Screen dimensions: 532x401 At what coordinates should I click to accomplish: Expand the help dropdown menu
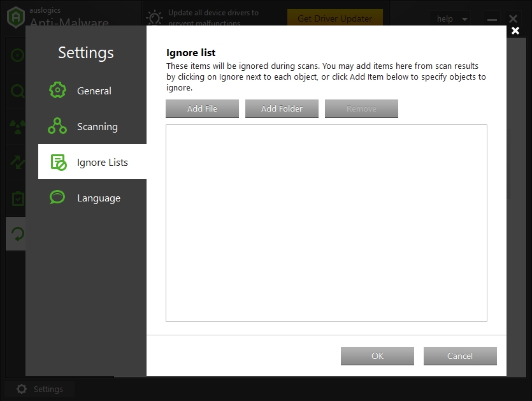452,19
